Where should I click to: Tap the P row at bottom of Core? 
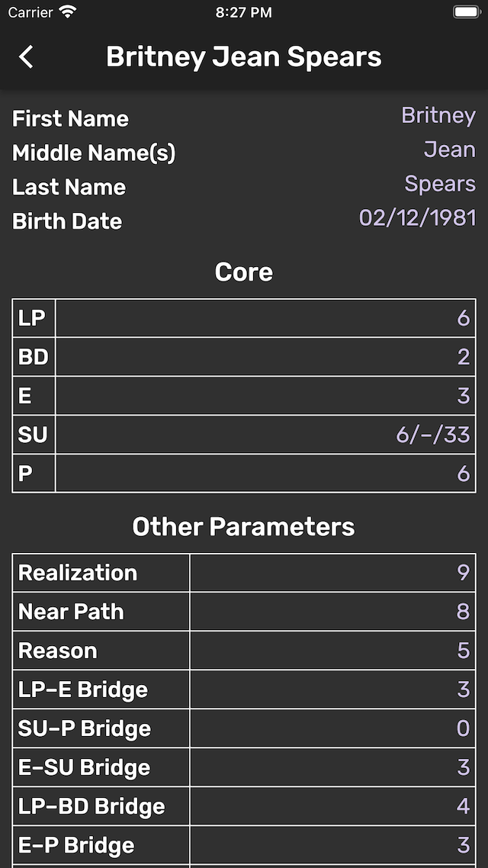point(244,473)
